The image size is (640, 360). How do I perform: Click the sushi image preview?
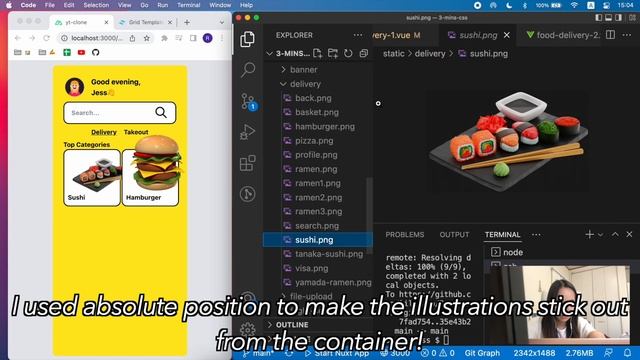click(x=509, y=140)
